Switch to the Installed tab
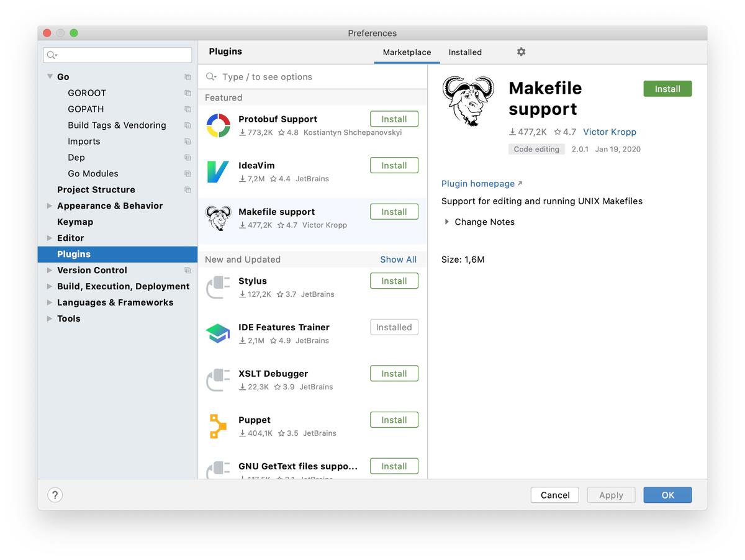This screenshot has width=745, height=560. (x=465, y=53)
